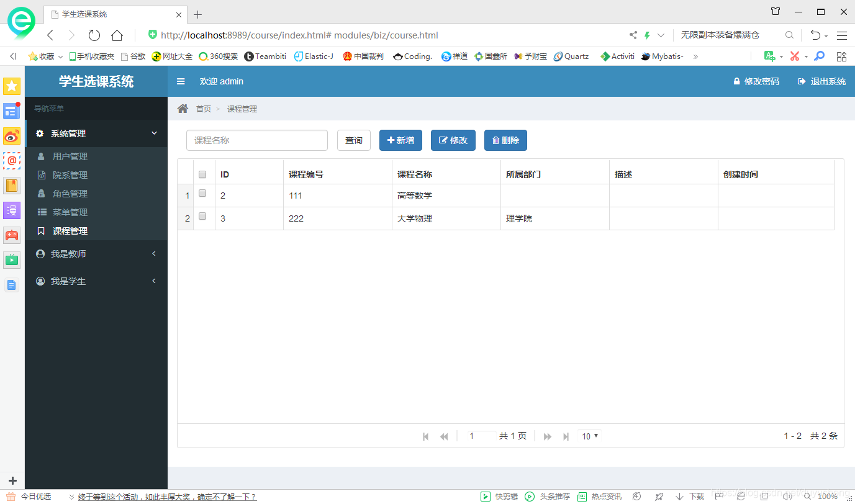Go to first page of table pager
This screenshot has height=504, width=855.
pyautogui.click(x=425, y=436)
